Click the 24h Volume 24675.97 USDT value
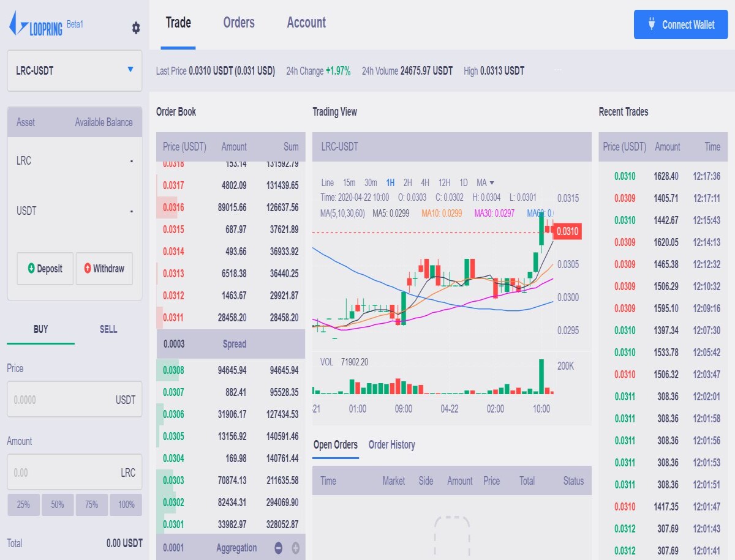735x560 pixels. [x=426, y=71]
